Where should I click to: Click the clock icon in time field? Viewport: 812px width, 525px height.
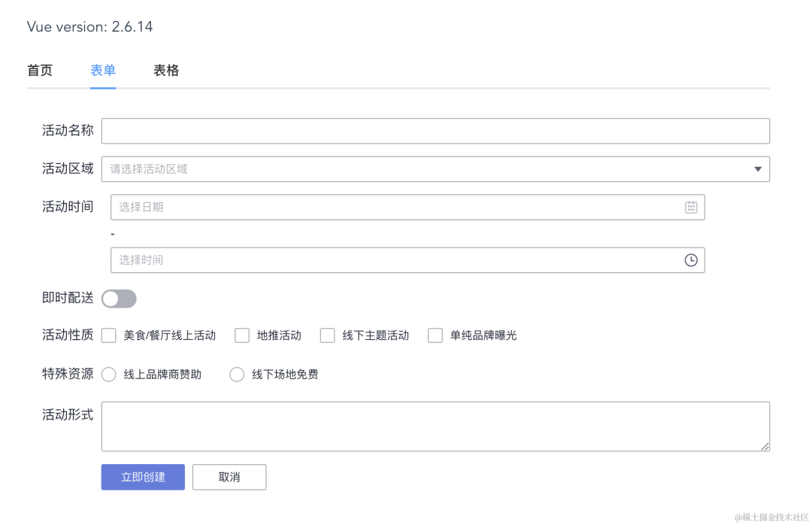coord(691,260)
